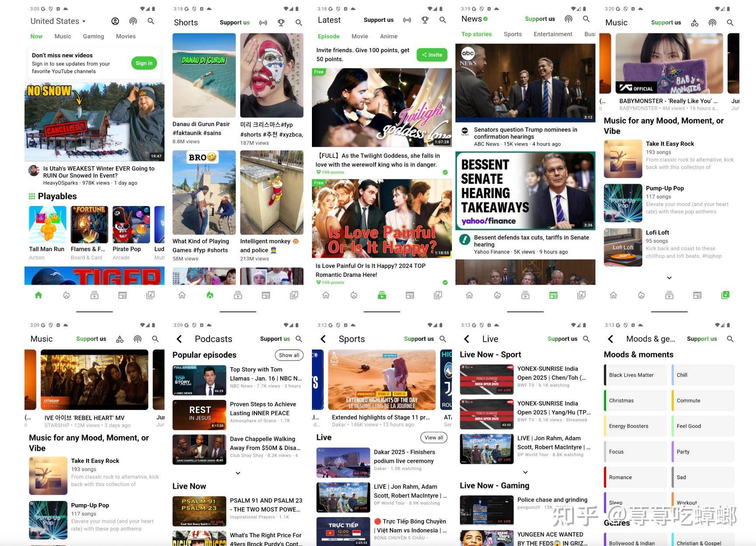This screenshot has height=546, width=756.
Task: Select Movie tab on Latest screen
Action: tap(360, 36)
